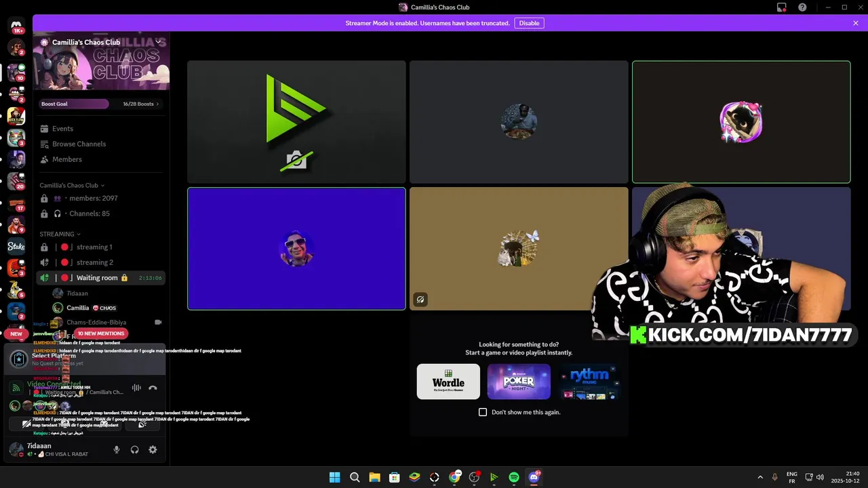Show hidden system tray icons chevron
Viewport: 868px width, 488px height.
[759, 477]
